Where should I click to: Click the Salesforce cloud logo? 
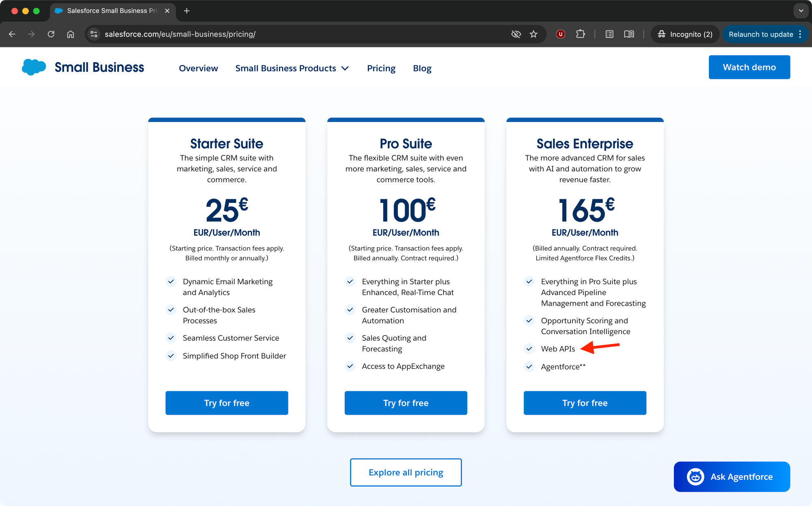click(x=34, y=67)
